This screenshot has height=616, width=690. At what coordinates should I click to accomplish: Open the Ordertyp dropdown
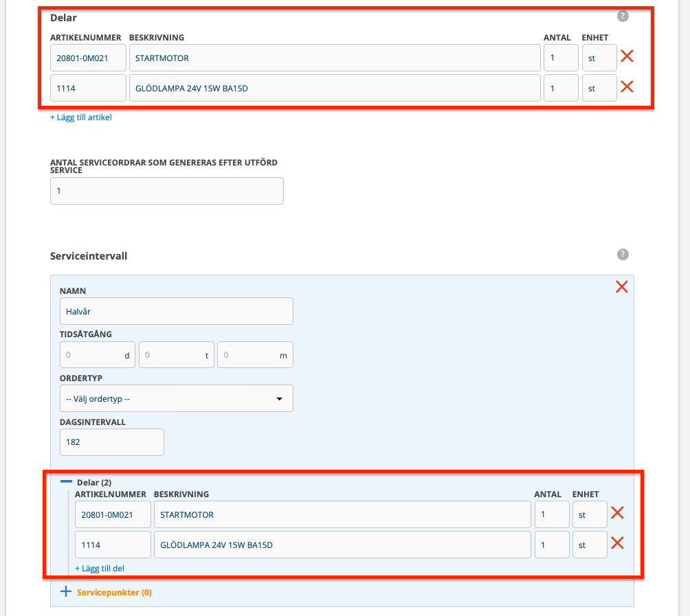[176, 398]
